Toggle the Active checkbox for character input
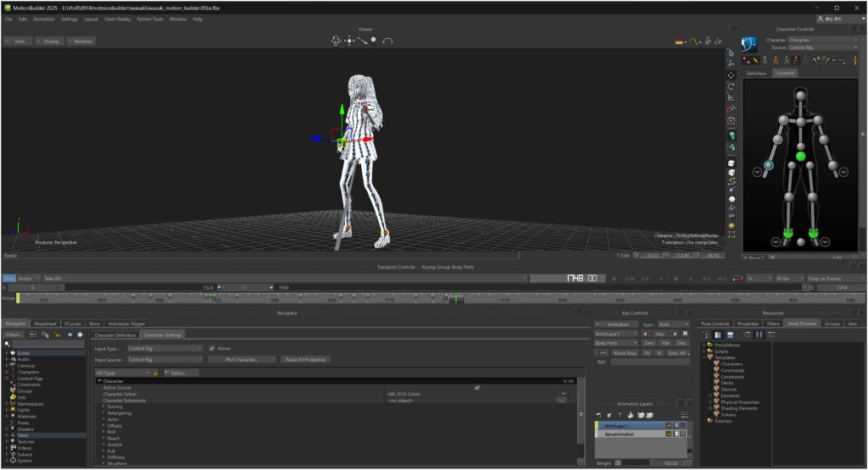This screenshot has width=868, height=470. click(211, 348)
